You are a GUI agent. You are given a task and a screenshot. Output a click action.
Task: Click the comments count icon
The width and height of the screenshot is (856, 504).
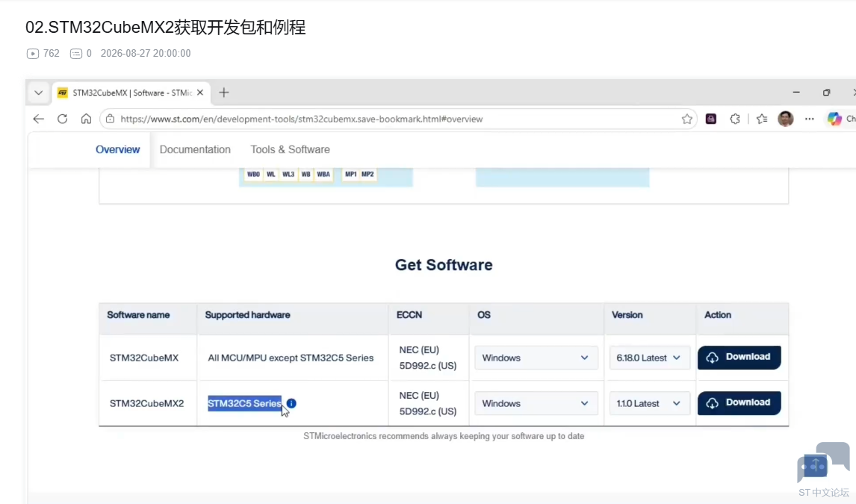coord(76,54)
